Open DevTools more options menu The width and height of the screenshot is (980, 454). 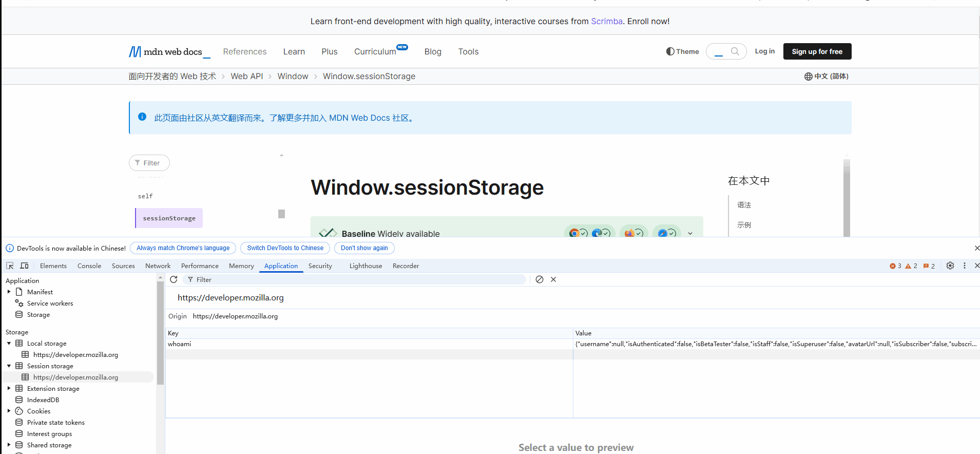coord(965,266)
